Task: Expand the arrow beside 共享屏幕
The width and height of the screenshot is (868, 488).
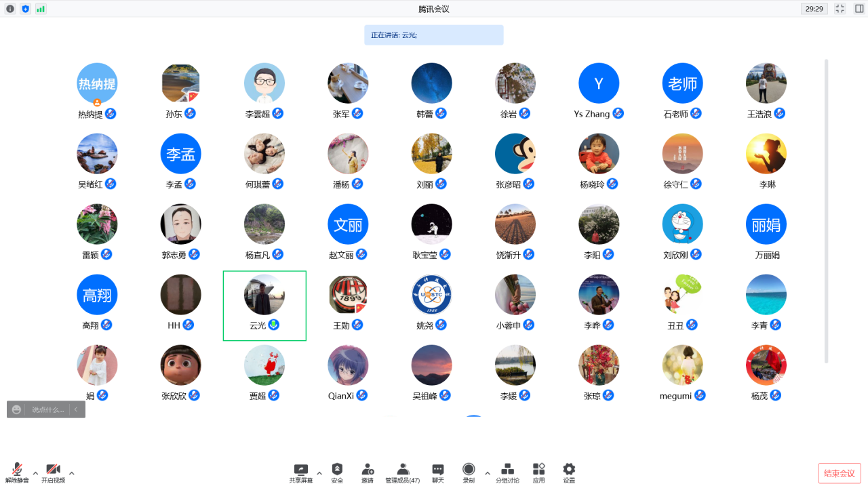Action: [319, 473]
